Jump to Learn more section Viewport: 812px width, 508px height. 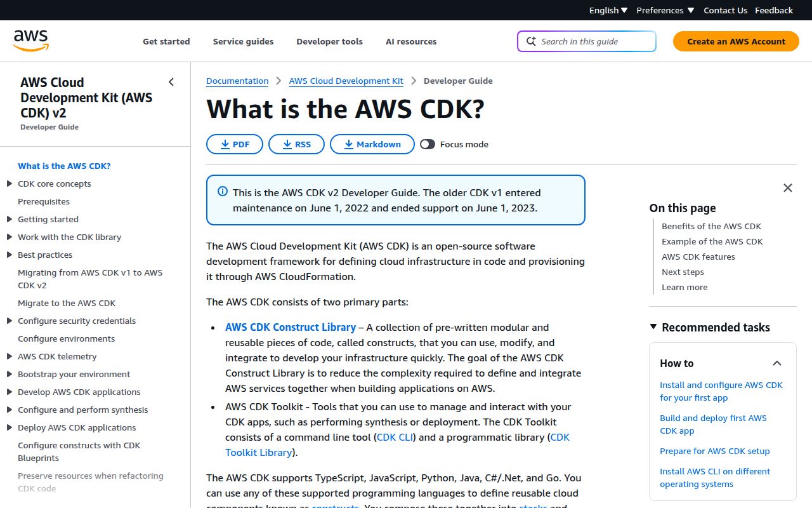coord(684,287)
